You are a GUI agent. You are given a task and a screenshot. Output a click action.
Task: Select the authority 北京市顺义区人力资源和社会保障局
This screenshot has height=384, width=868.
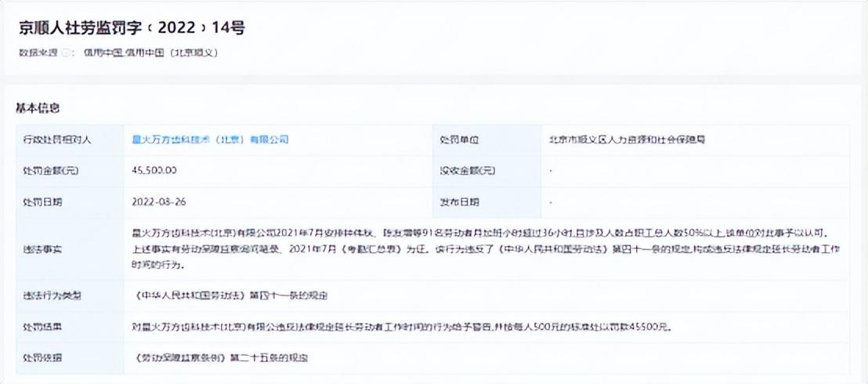(627, 139)
